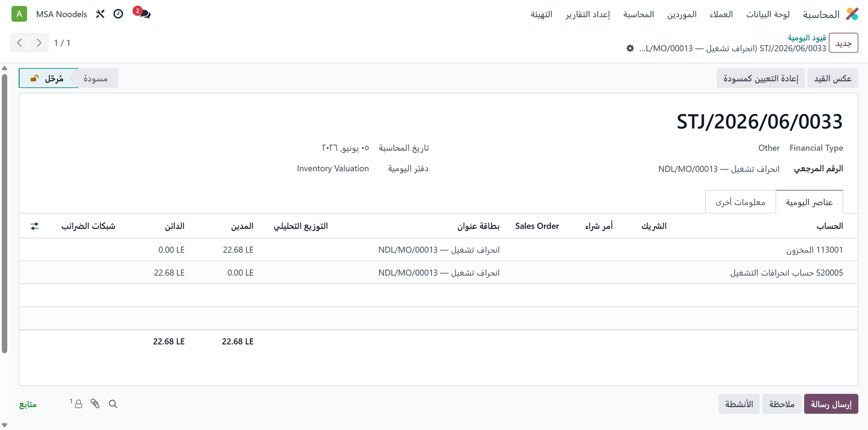Viewport: 868px width, 430px height.
Task: Open the developer tools wrench icon
Action: pyautogui.click(x=100, y=14)
